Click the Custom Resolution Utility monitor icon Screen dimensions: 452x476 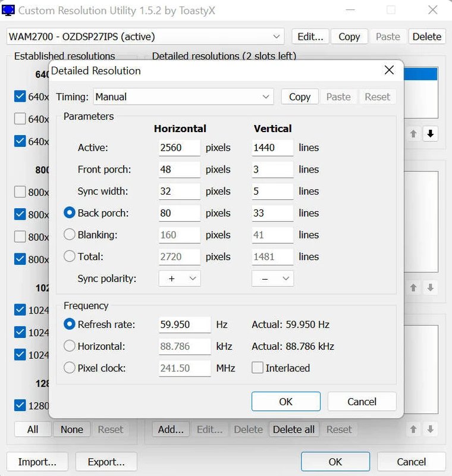point(9,10)
